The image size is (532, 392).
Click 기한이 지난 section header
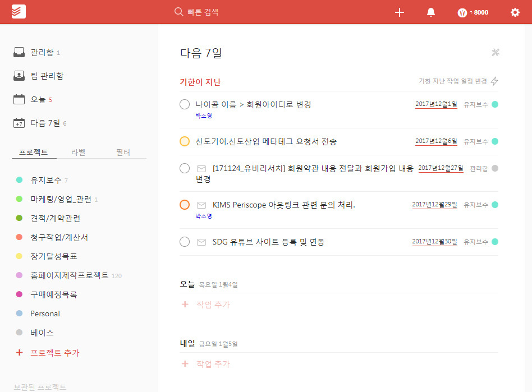point(200,82)
